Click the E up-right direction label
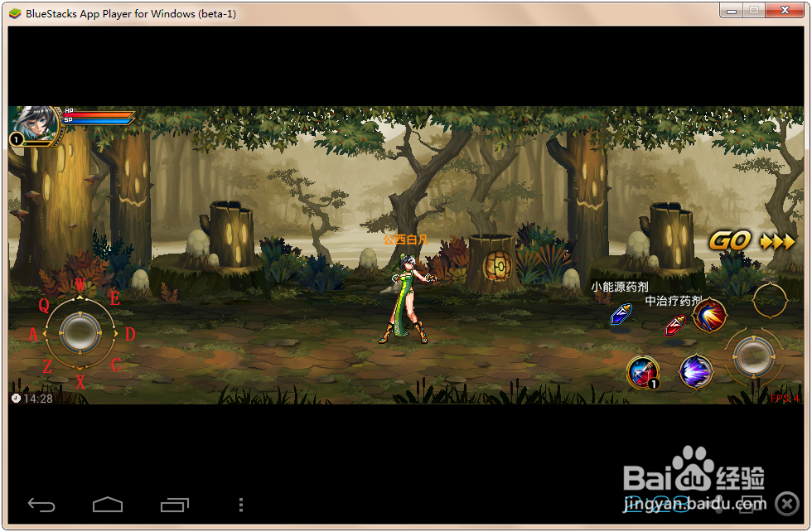 [x=115, y=298]
